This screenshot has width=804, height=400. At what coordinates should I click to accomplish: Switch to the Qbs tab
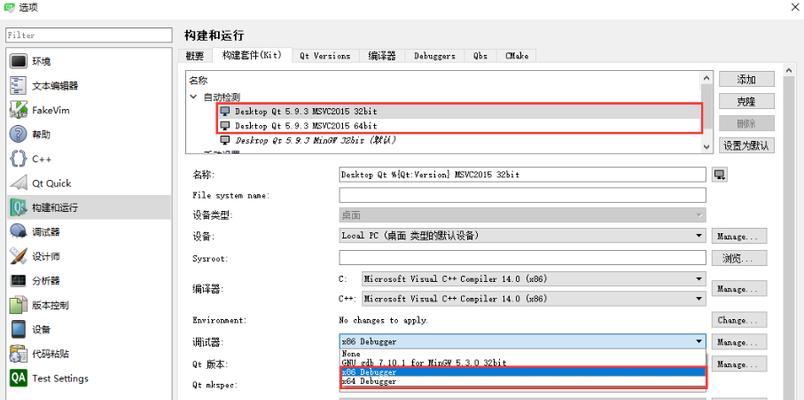(x=480, y=56)
